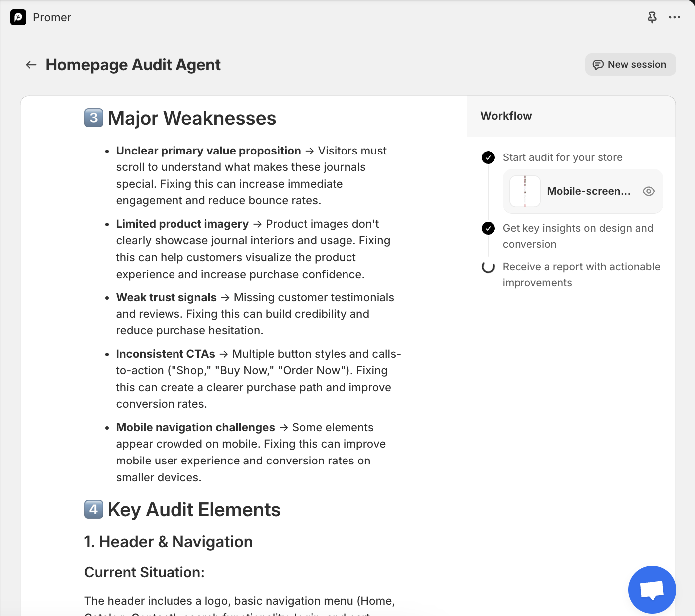
Task: Click the Mobile-screen file name
Action: pyautogui.click(x=588, y=191)
